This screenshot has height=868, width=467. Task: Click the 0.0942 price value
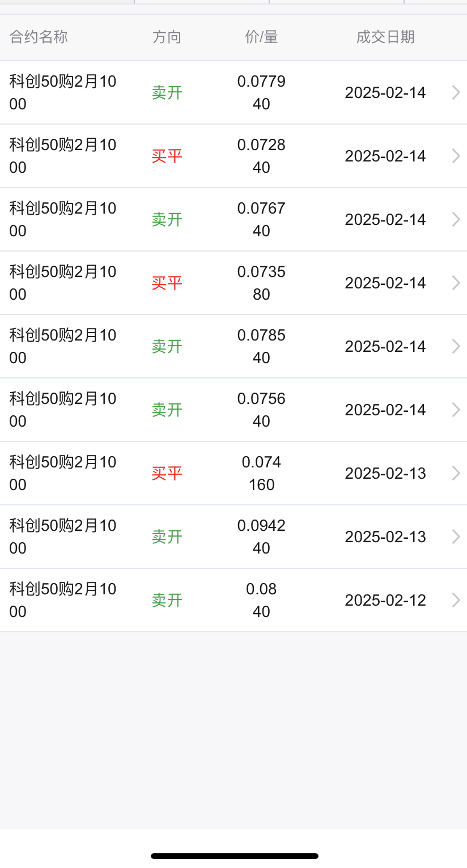coord(261,526)
